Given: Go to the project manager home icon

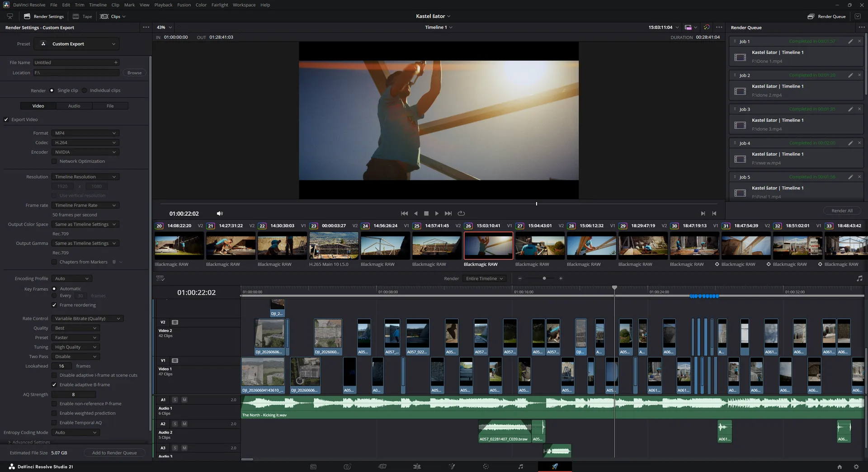Looking at the screenshot, I should [840, 467].
